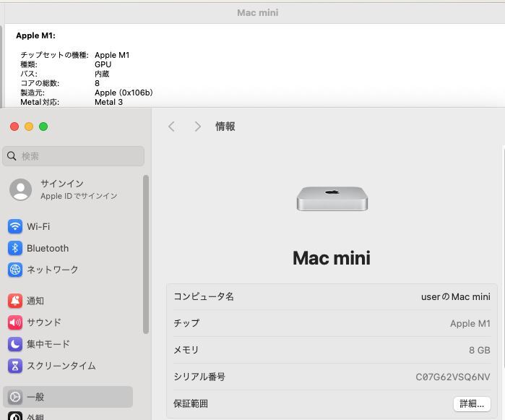Click the コンピュータ名 row label
Viewport: 505px width, 420px height.
204,296
